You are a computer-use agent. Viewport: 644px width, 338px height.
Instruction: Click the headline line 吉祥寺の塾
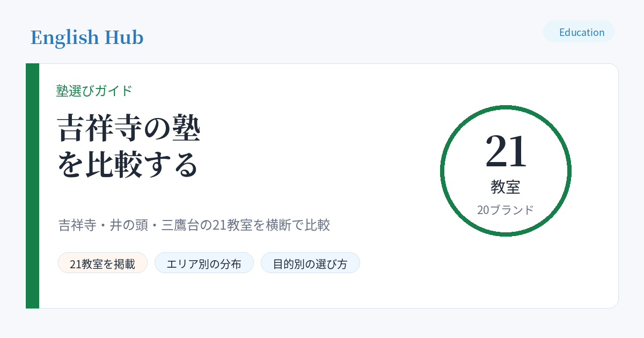[129, 129]
